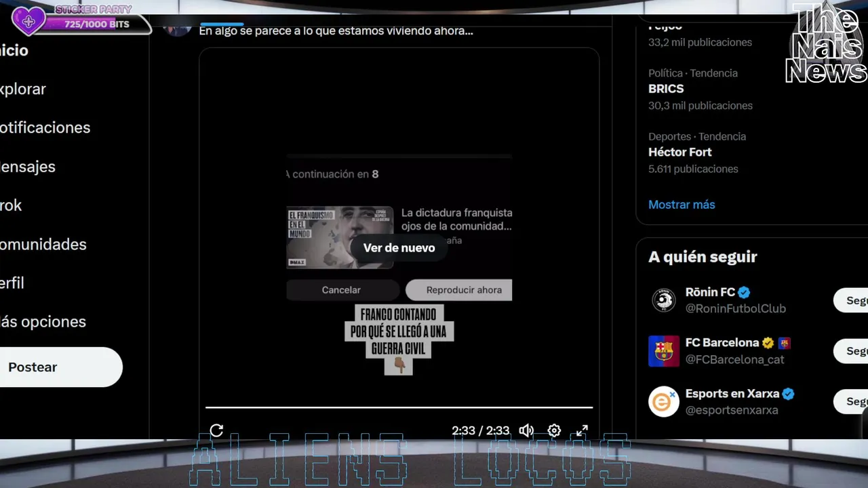Open Grok in the sidebar
868x488 pixels.
click(x=12, y=205)
